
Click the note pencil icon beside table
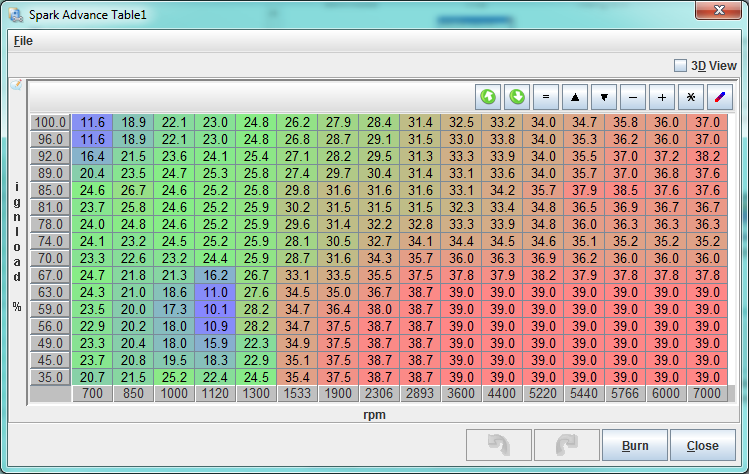15,86
